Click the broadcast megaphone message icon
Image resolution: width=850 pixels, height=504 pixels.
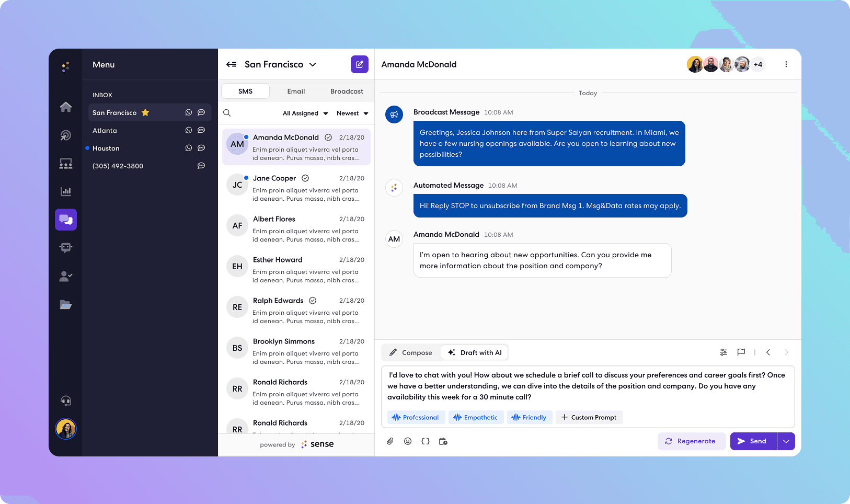point(394,114)
